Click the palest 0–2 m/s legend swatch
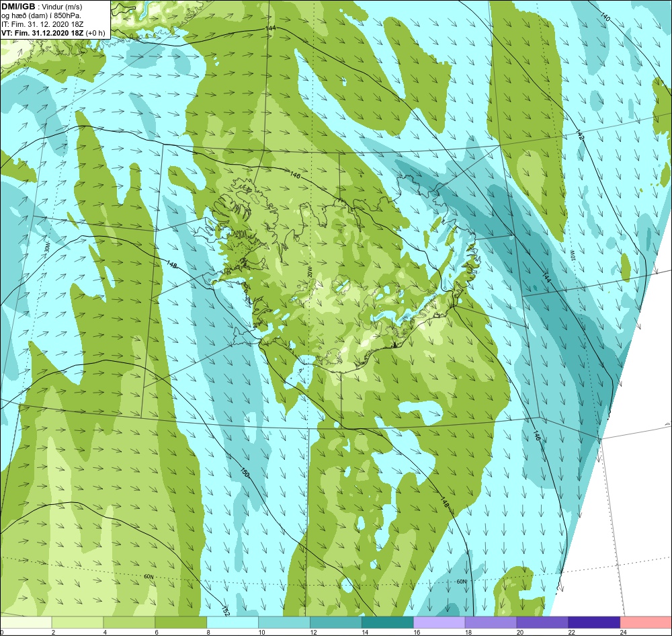Viewport: 672px width, 636px height. pos(26,622)
